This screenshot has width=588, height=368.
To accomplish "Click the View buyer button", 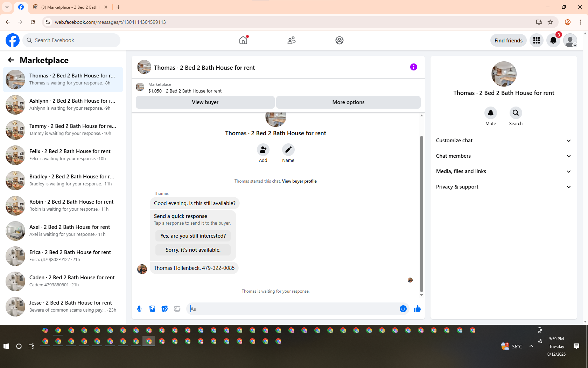I will (x=205, y=102).
